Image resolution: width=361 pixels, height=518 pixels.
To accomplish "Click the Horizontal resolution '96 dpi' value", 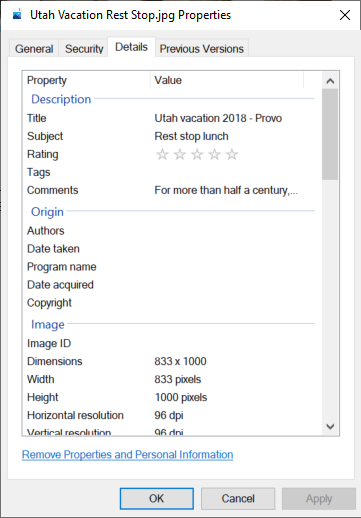I will click(x=169, y=415).
